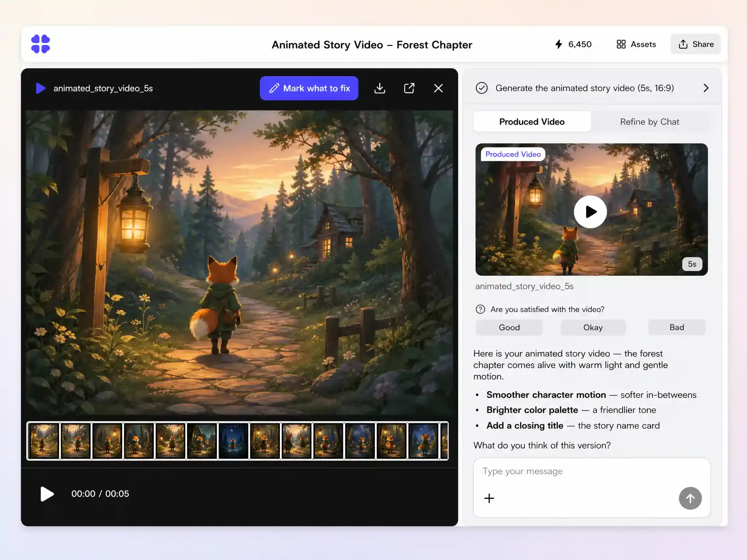The height and width of the screenshot is (560, 747).
Task: Click the Type your message field
Action: (x=591, y=471)
